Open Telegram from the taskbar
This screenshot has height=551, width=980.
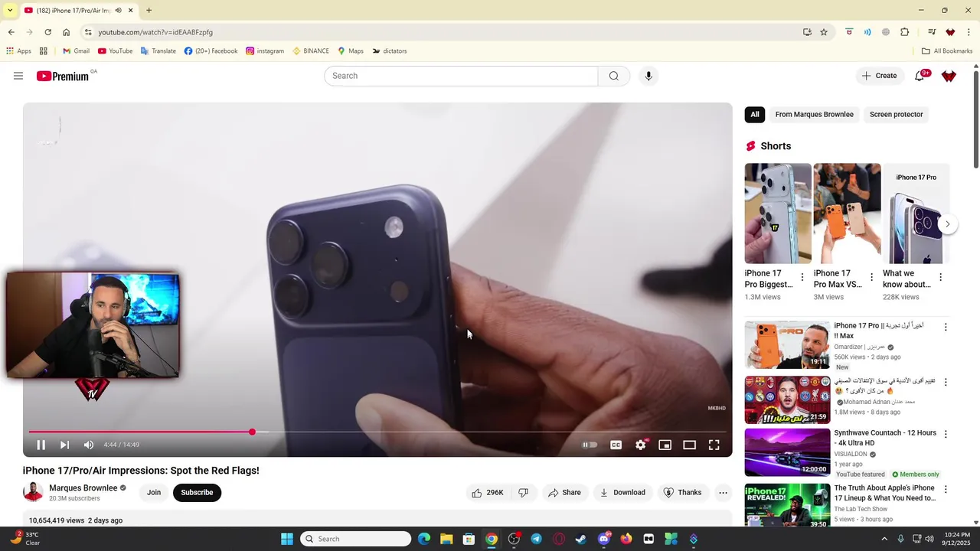536,539
